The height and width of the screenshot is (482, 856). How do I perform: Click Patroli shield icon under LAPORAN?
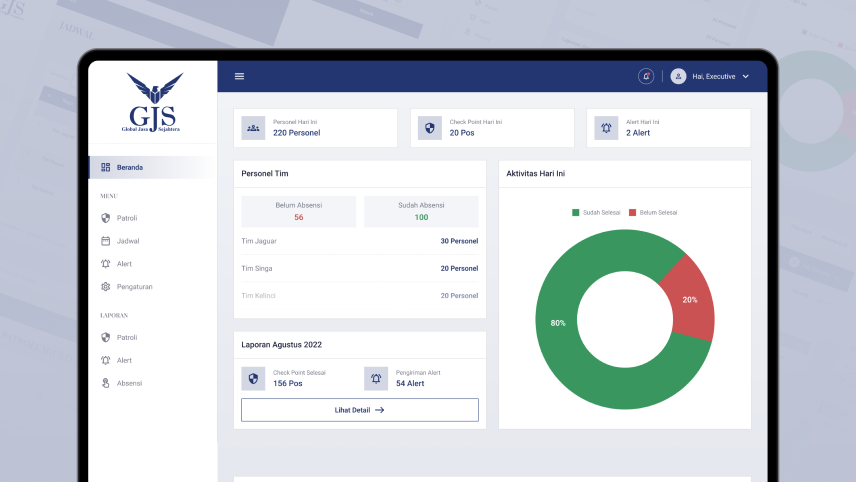point(105,337)
